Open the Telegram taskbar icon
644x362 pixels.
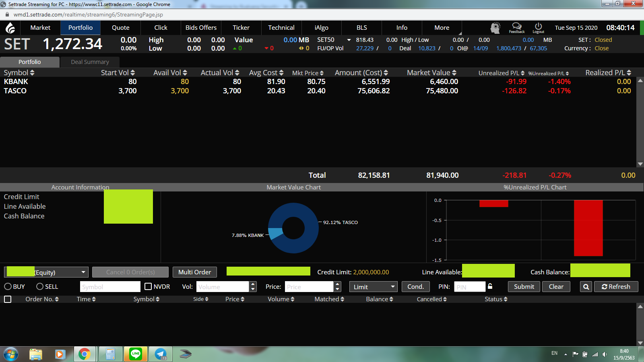[x=161, y=354]
